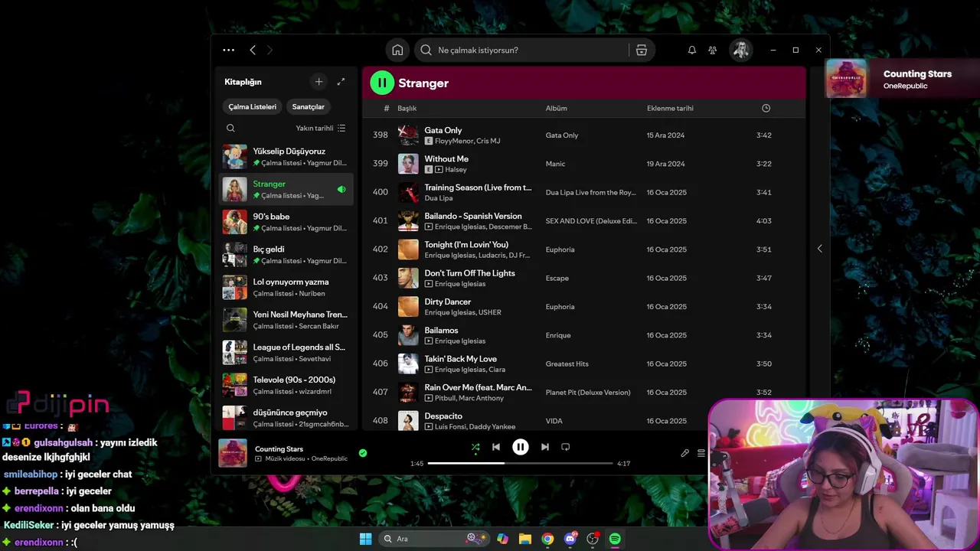The height and width of the screenshot is (551, 980).
Task: Click Bailamos cover thumbnail
Action: [408, 335]
